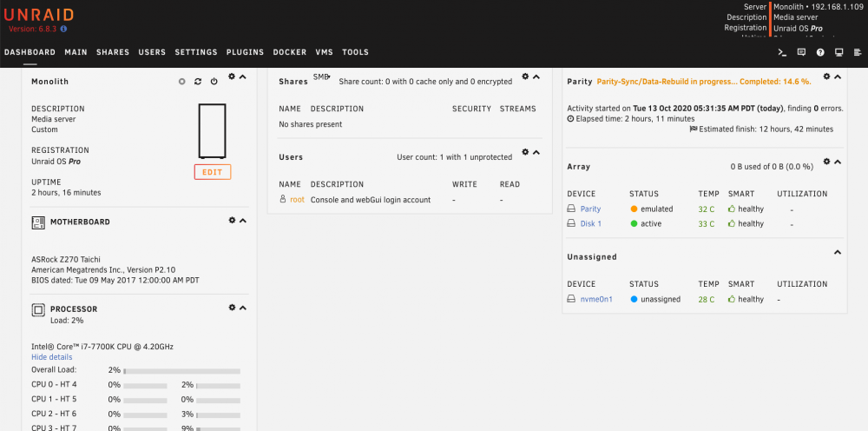868x431 pixels.
Task: Click the stop array circle icon
Action: click(x=181, y=82)
